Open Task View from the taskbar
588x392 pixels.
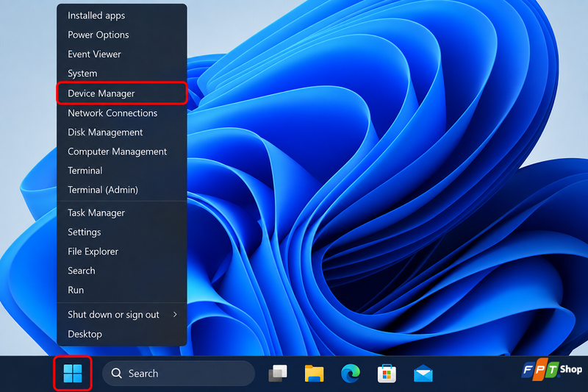278,373
